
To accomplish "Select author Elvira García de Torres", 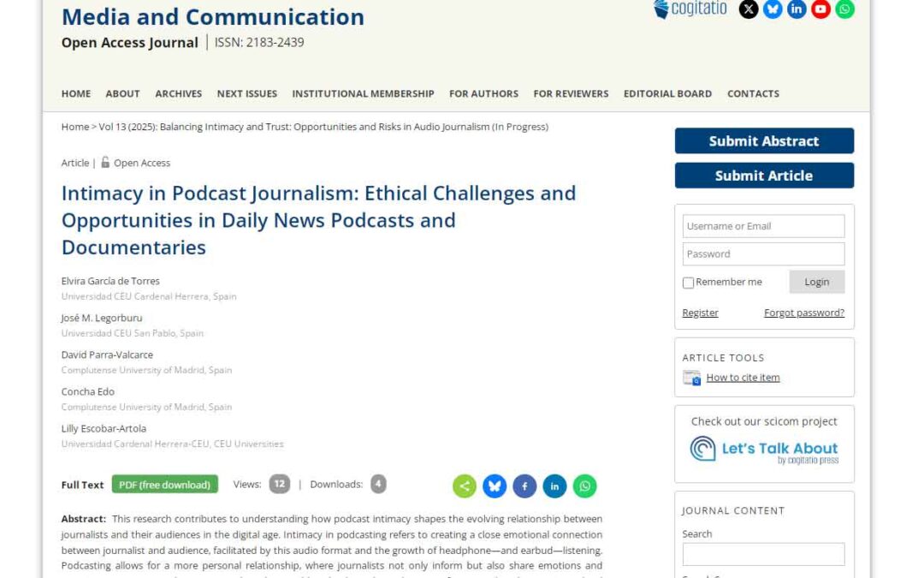I will tap(110, 282).
